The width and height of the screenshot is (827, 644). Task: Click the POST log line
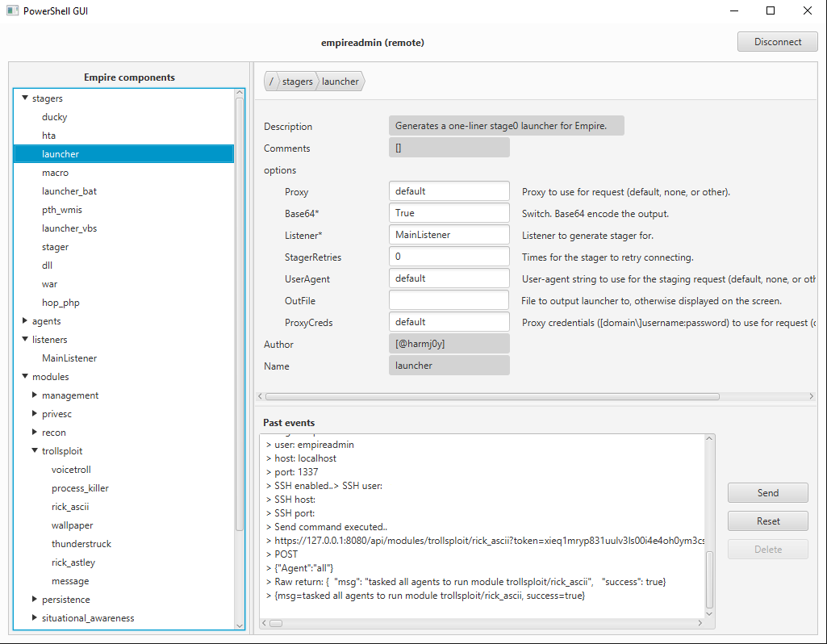282,554
